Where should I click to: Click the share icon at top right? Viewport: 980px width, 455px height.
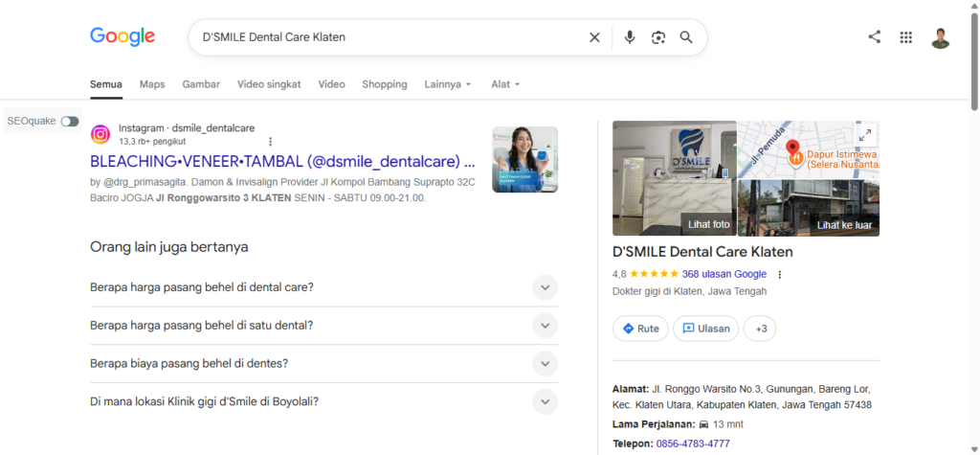tap(875, 37)
